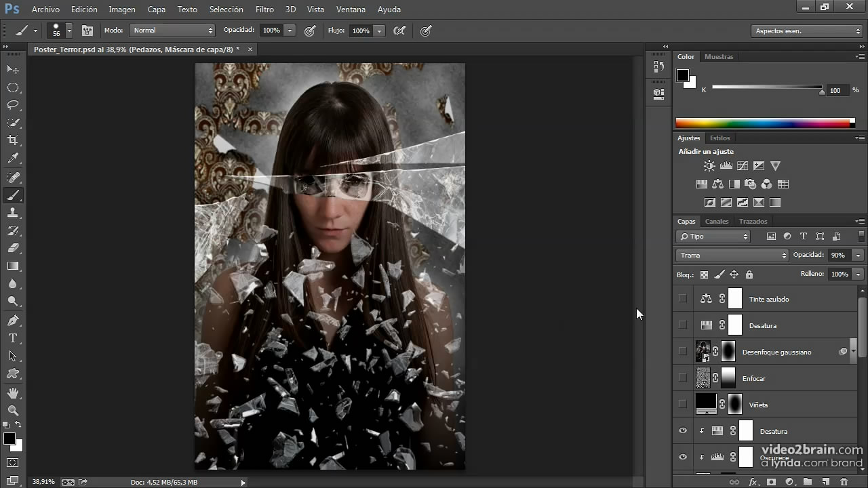Viewport: 868px width, 488px height.
Task: Add a Brightness/Contrast adjustment
Action: [709, 165]
